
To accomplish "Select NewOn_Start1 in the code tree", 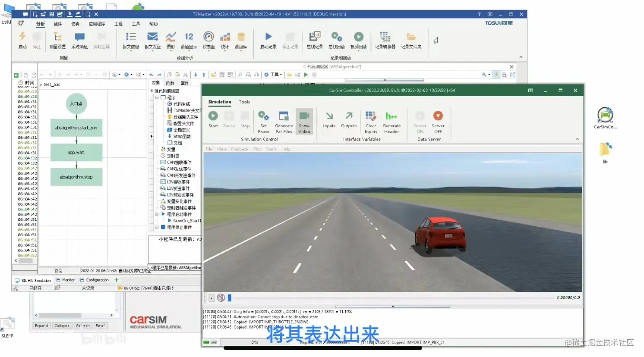I will pos(184,221).
